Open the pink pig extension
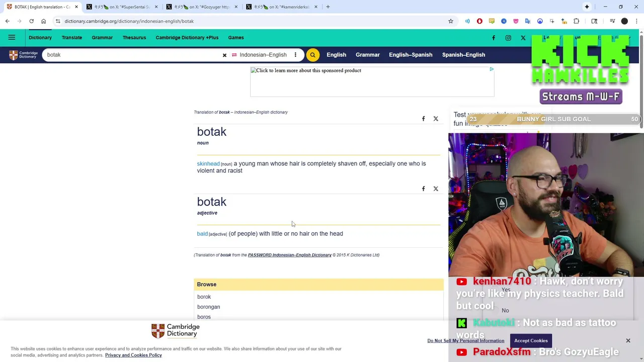This screenshot has width=644, height=362. (x=516, y=21)
